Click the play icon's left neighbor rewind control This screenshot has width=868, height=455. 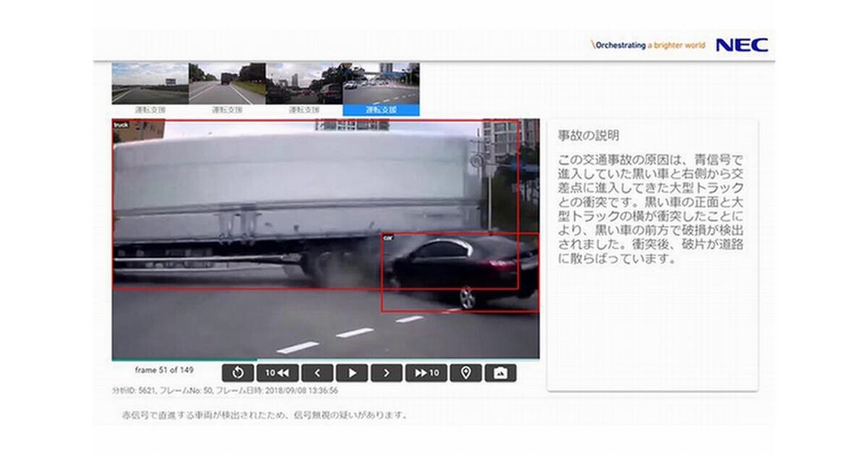pyautogui.click(x=318, y=372)
